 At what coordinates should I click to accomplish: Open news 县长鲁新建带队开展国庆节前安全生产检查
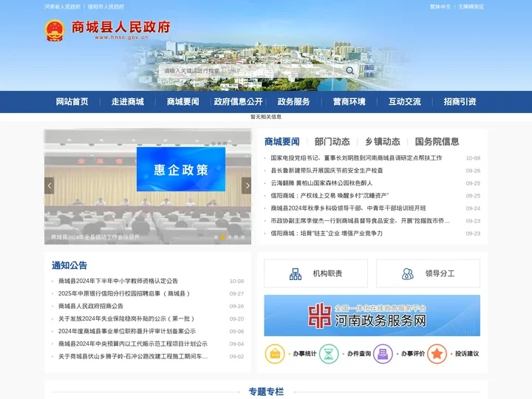click(x=327, y=171)
